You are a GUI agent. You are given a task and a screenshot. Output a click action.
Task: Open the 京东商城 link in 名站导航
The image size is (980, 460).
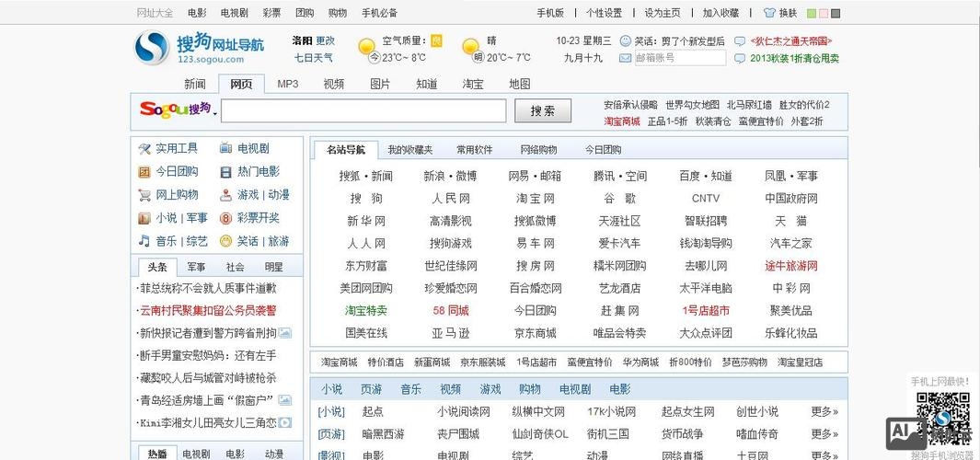pyautogui.click(x=535, y=333)
